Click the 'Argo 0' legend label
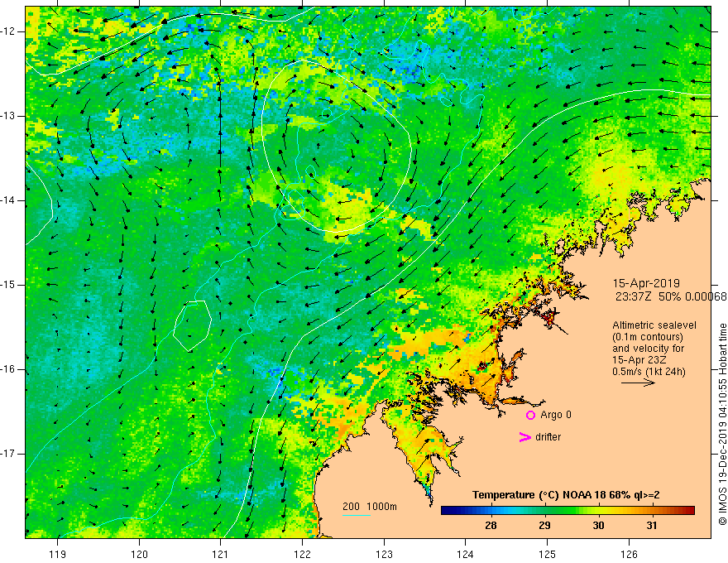The height and width of the screenshot is (563, 728). coord(556,415)
